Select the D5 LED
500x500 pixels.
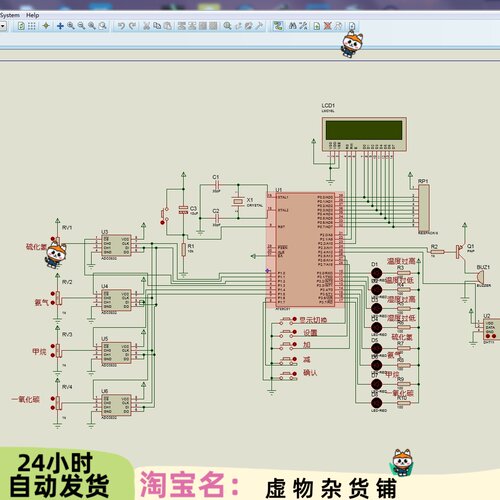click(x=377, y=348)
